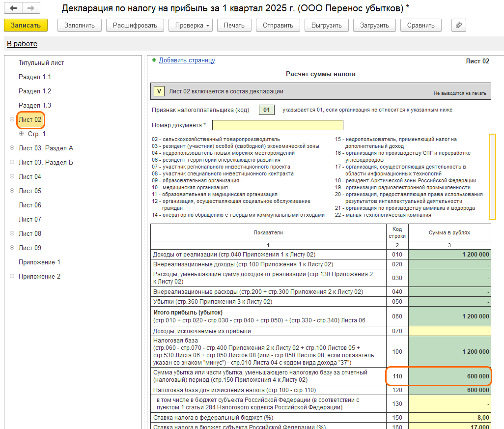Click the back navigation arrow
The image size is (504, 429).
point(13,8)
